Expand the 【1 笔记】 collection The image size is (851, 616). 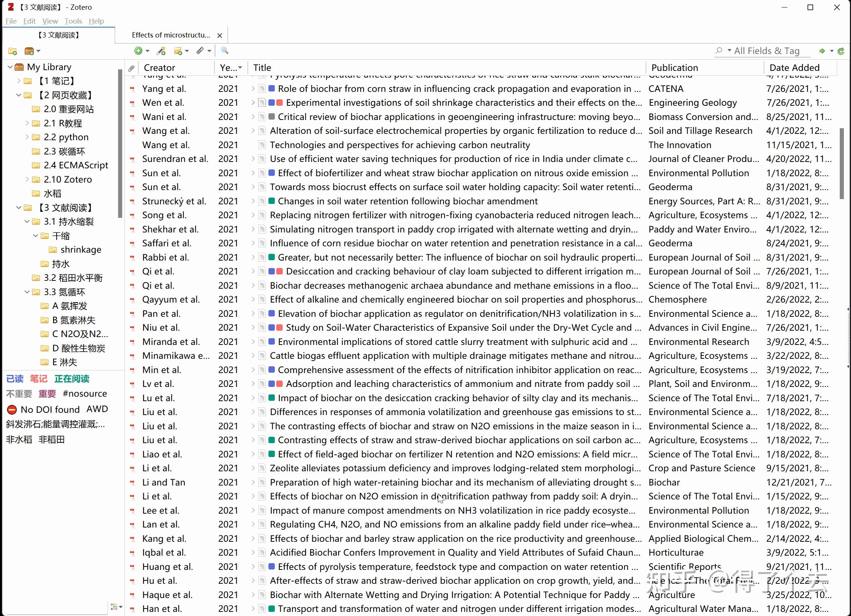19,81
